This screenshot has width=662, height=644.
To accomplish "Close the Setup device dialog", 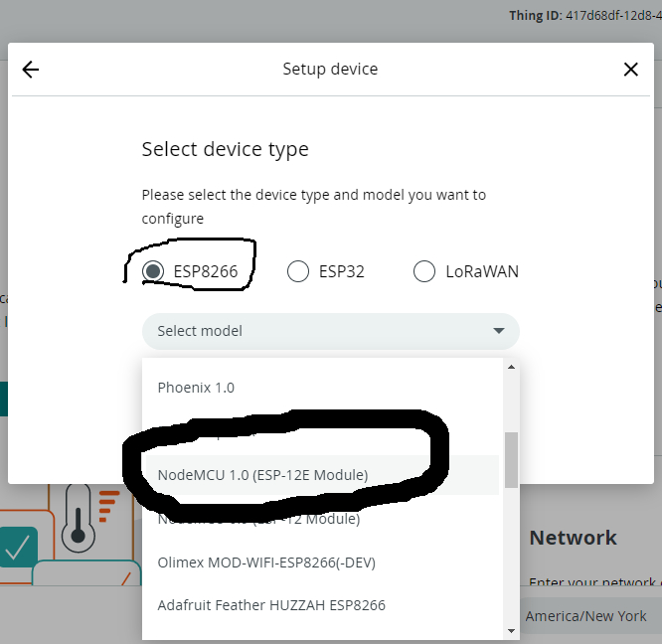I will click(631, 70).
